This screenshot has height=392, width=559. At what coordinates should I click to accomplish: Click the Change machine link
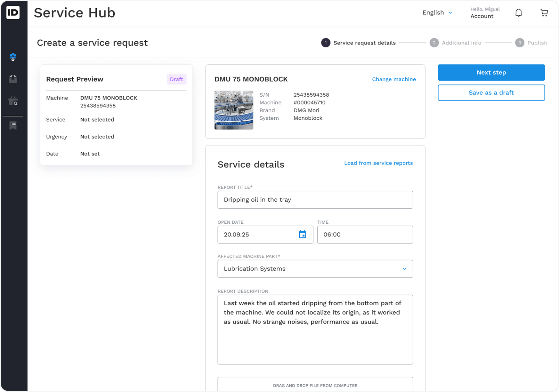click(x=394, y=79)
